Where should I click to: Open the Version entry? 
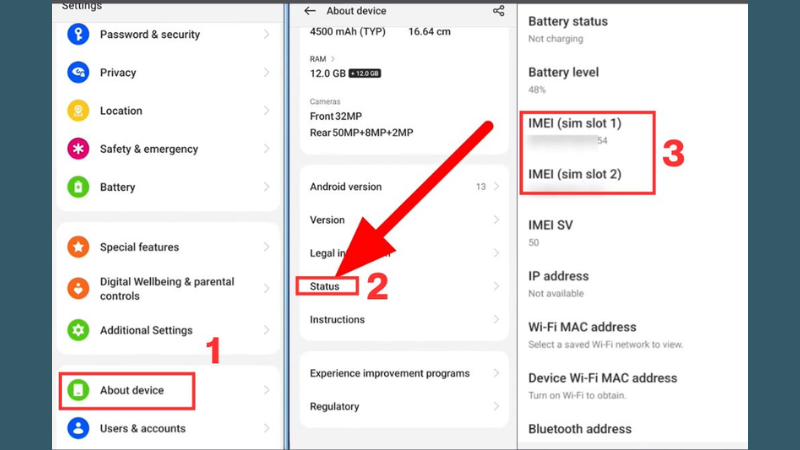point(404,220)
